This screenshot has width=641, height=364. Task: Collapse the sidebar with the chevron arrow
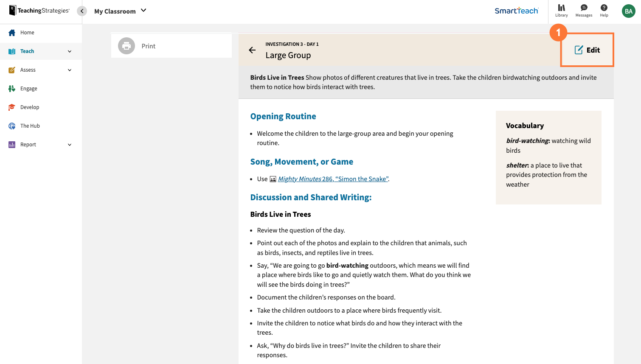pyautogui.click(x=82, y=11)
